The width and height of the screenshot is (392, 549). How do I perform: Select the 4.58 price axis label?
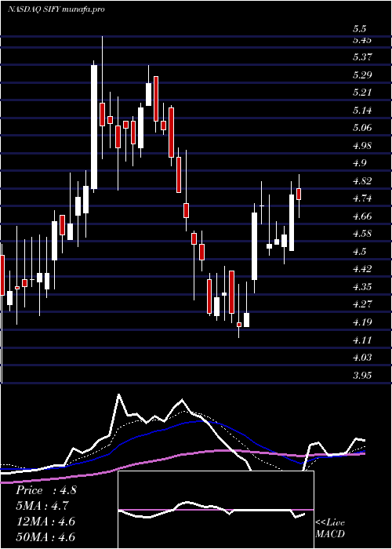(362, 234)
